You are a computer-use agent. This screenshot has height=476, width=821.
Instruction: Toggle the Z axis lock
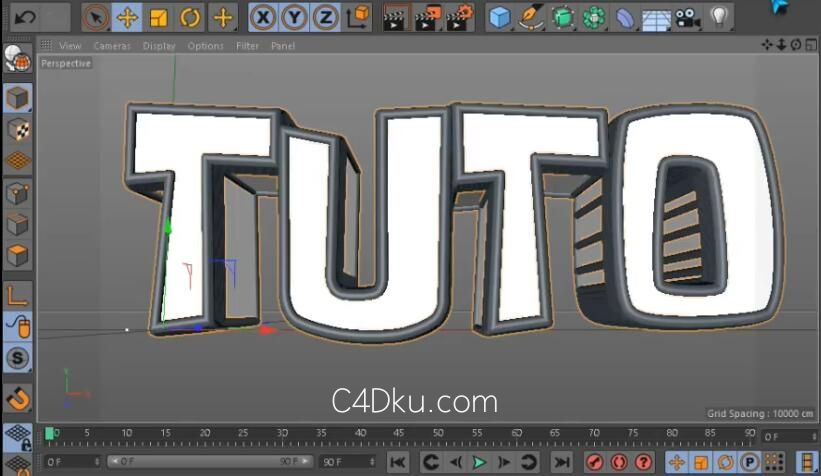pos(325,17)
